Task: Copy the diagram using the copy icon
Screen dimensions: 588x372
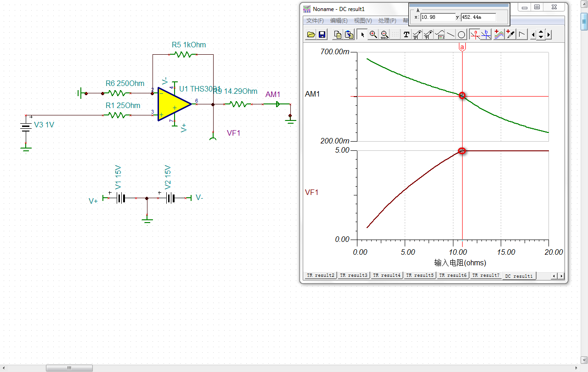Action: [338, 34]
